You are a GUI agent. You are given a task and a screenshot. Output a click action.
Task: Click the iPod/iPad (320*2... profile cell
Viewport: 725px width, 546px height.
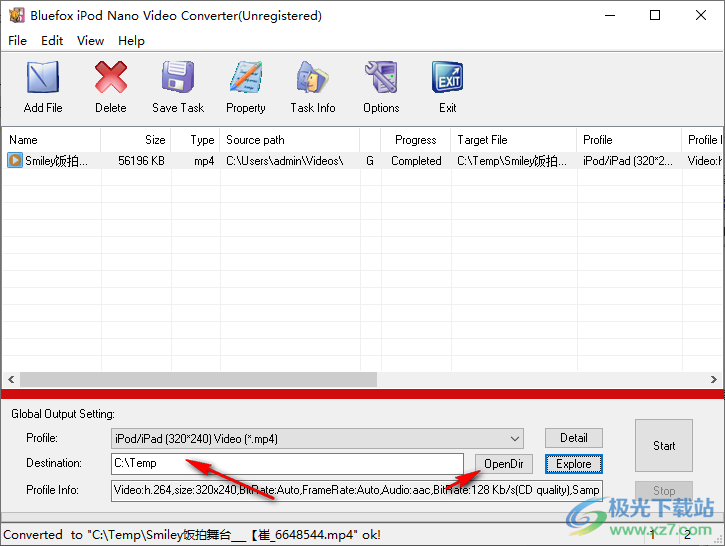click(x=627, y=161)
